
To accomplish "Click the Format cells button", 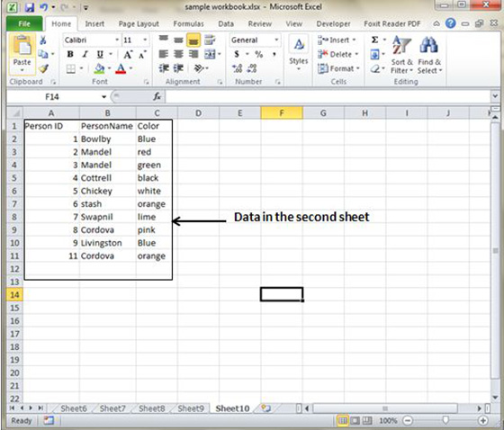I will point(338,68).
